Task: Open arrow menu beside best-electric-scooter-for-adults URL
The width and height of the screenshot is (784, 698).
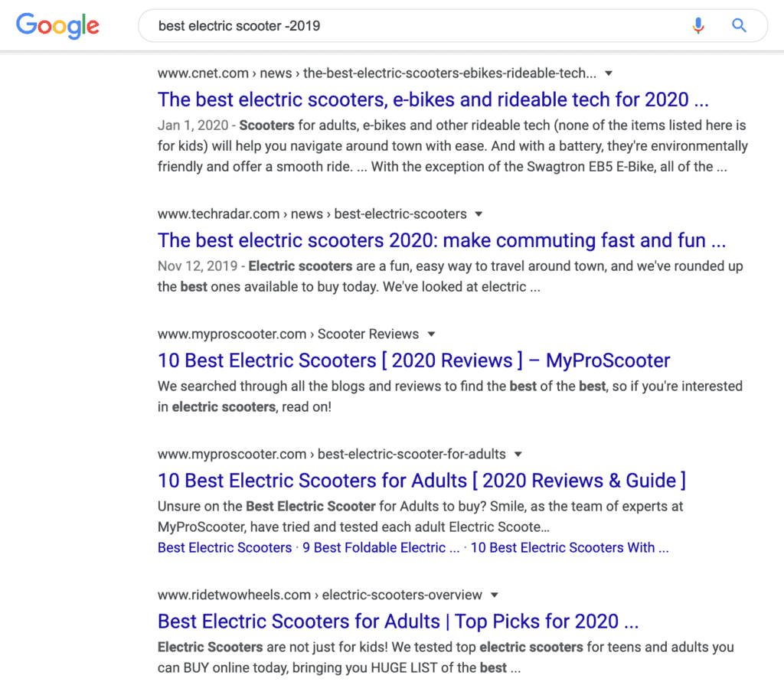Action: click(518, 454)
